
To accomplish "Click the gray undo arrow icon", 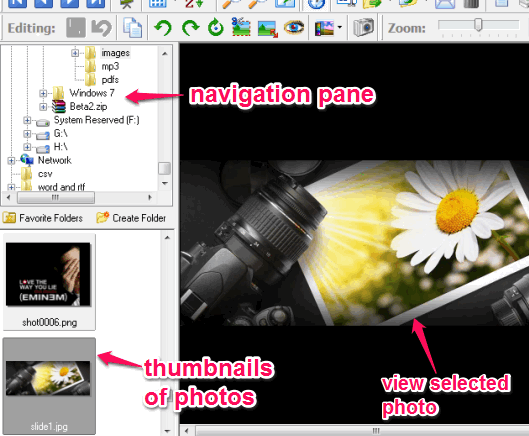I will (x=101, y=28).
